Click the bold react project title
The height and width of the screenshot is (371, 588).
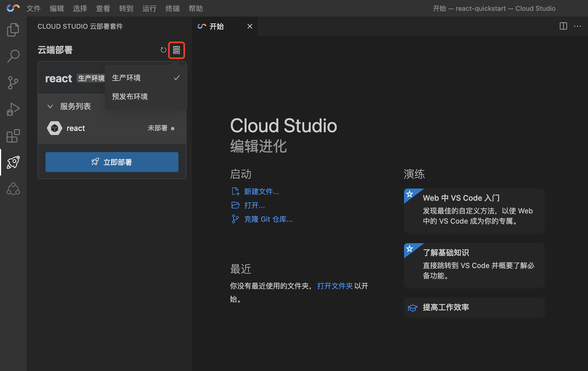pyautogui.click(x=58, y=78)
